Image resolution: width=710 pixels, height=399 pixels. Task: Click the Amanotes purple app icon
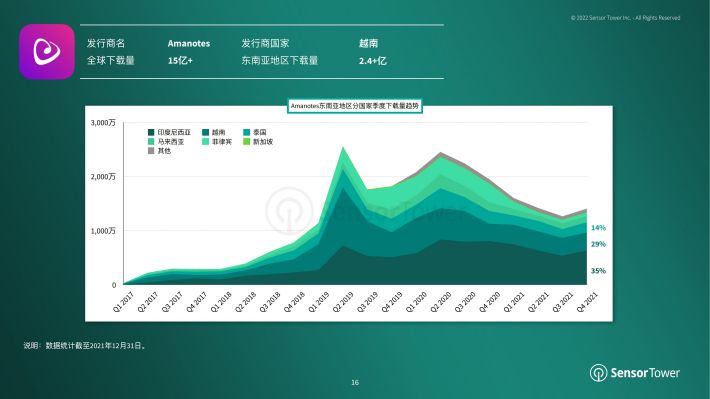pyautogui.click(x=47, y=52)
